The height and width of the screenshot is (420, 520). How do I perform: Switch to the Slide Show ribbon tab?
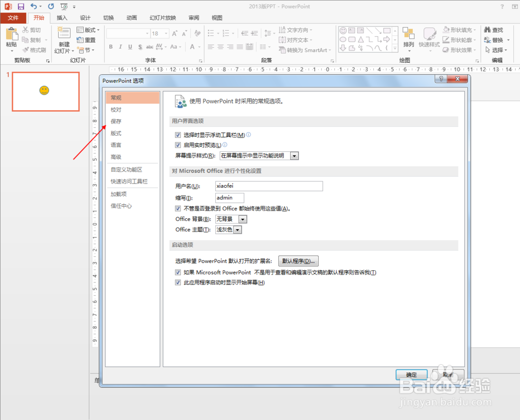pos(163,18)
